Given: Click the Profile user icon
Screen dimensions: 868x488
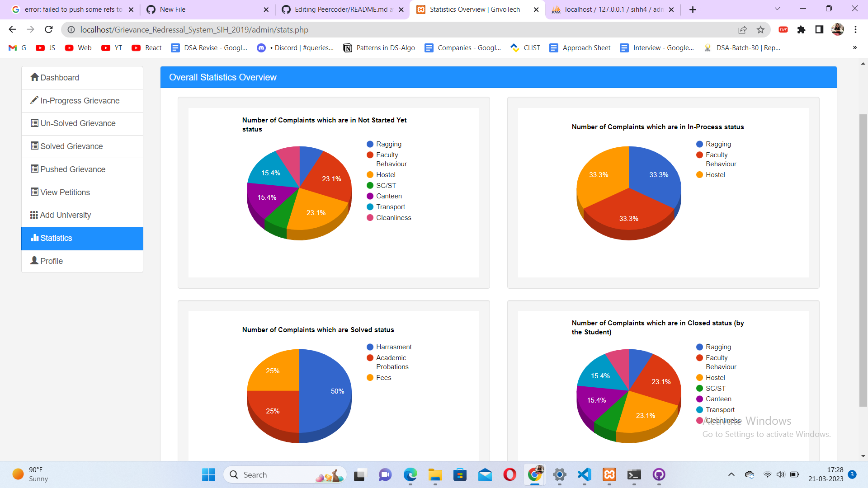Looking at the screenshot, I should (34, 261).
